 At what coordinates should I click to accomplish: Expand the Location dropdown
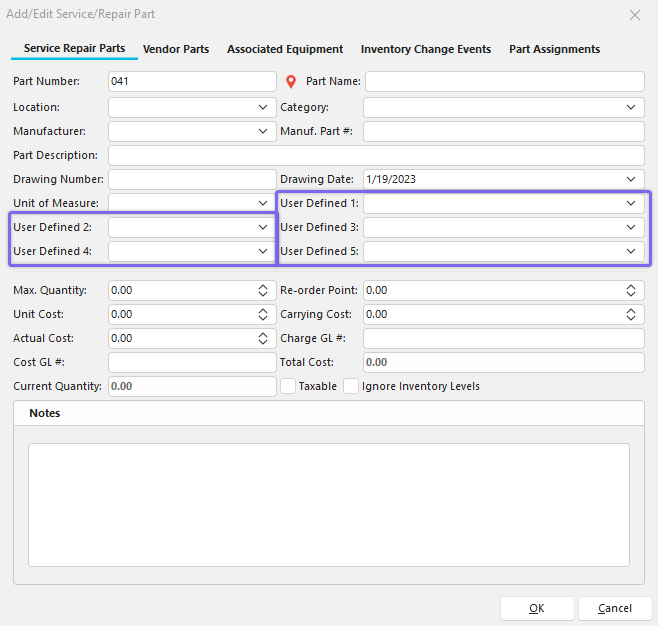tap(263, 107)
